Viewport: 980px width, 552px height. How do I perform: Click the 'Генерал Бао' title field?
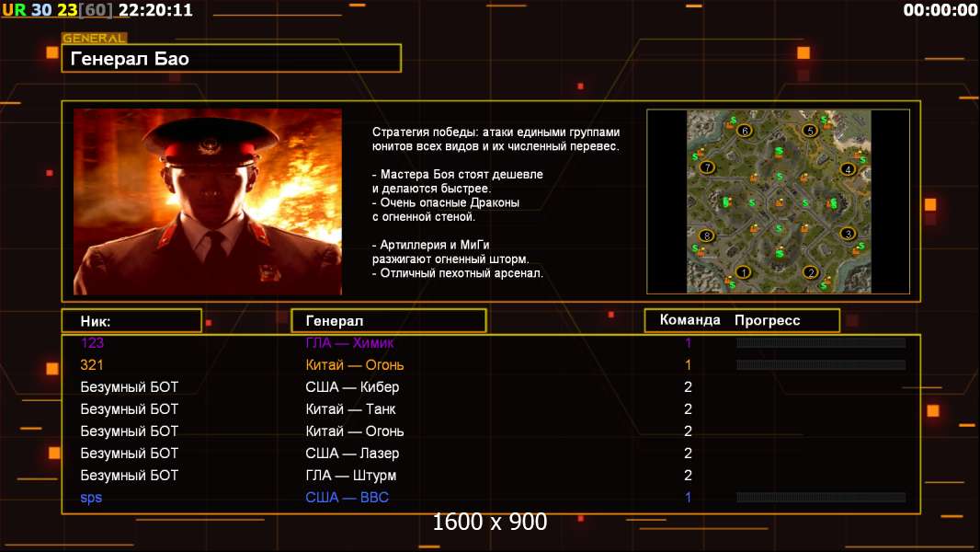point(231,59)
